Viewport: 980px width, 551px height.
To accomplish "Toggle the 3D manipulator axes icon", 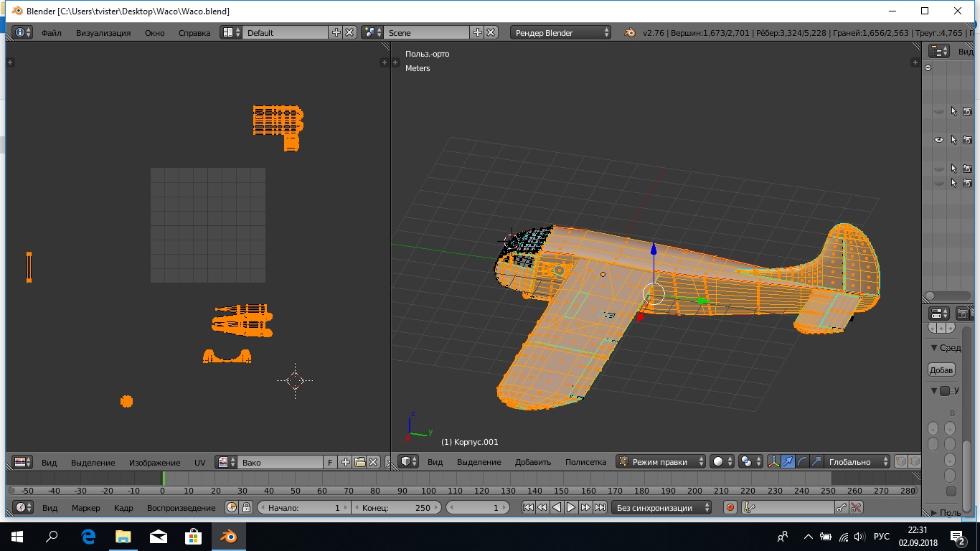I will [x=774, y=462].
